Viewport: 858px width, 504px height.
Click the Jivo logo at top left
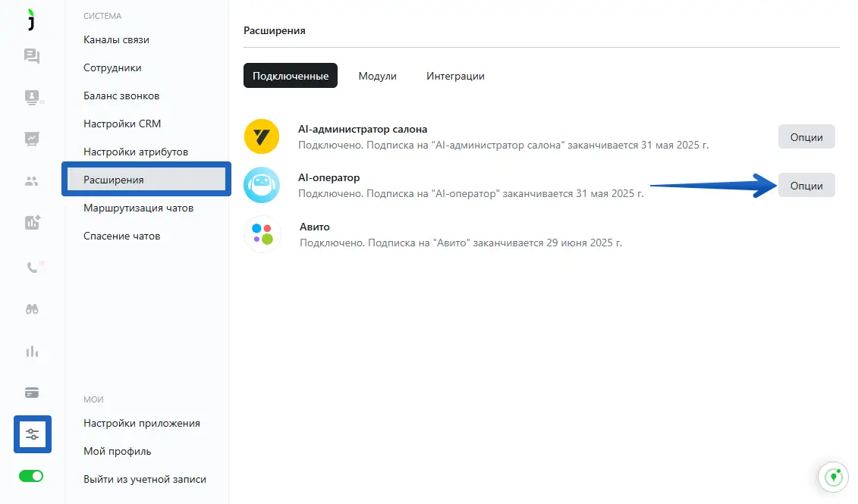[x=32, y=21]
